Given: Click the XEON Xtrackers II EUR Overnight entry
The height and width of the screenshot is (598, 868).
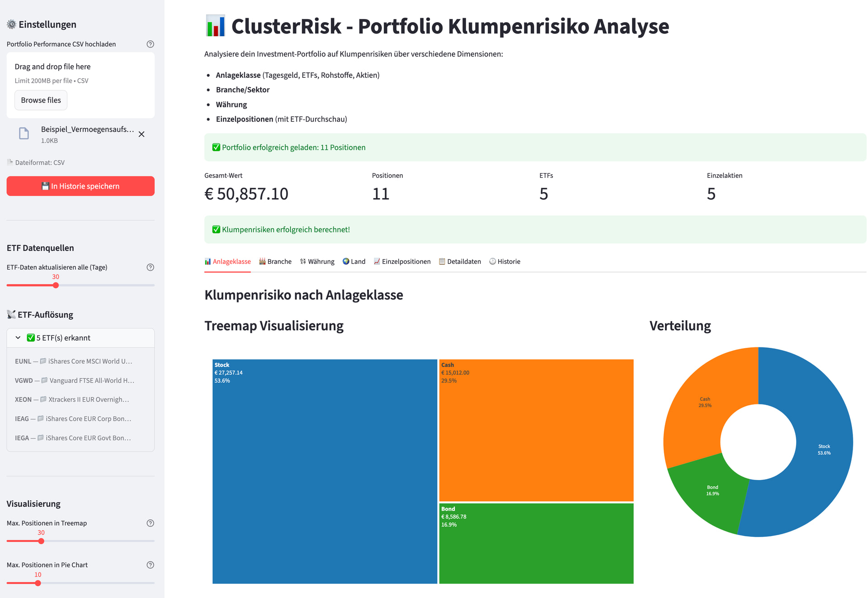Looking at the screenshot, I should [x=72, y=399].
